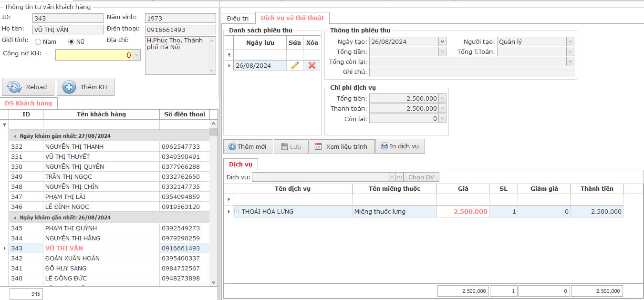Click the ellipsis button beside the Dịch vụ combo
Screen dimensions: 644x300
(400, 177)
